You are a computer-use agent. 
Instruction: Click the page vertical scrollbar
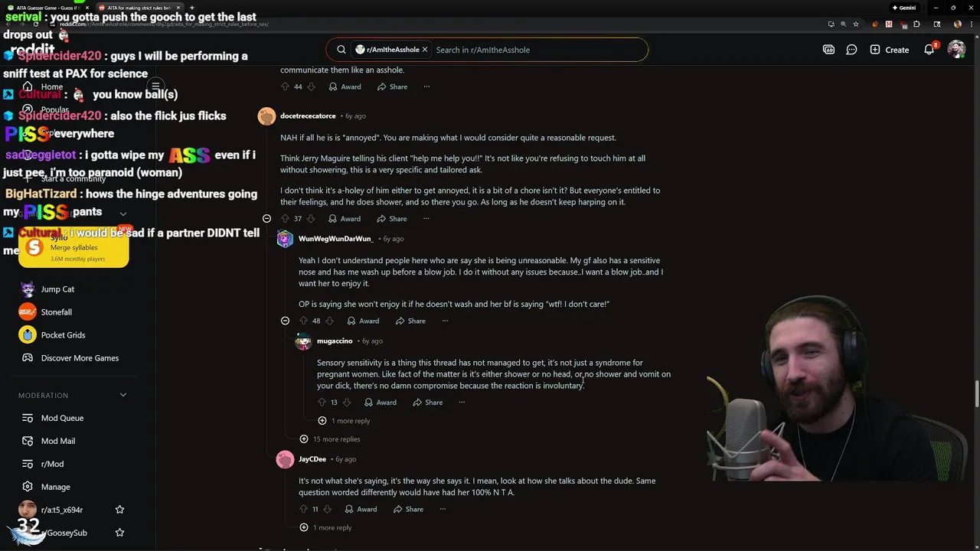point(976,393)
